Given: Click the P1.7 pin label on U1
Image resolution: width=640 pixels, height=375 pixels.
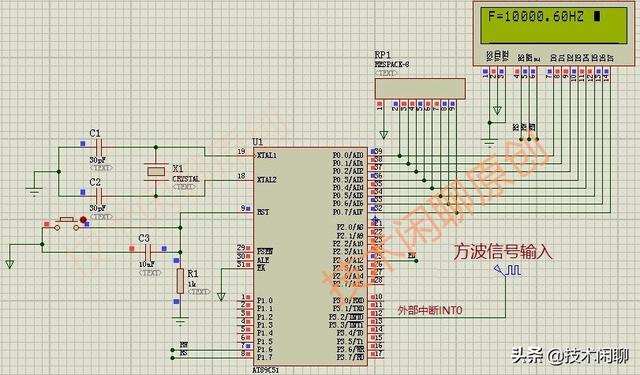Looking at the screenshot, I should pos(264,357).
